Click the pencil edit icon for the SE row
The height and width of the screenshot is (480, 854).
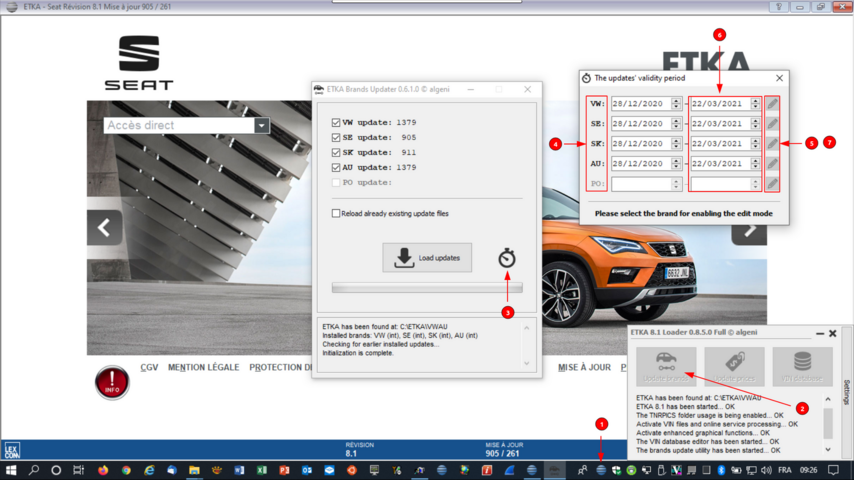[x=772, y=124]
